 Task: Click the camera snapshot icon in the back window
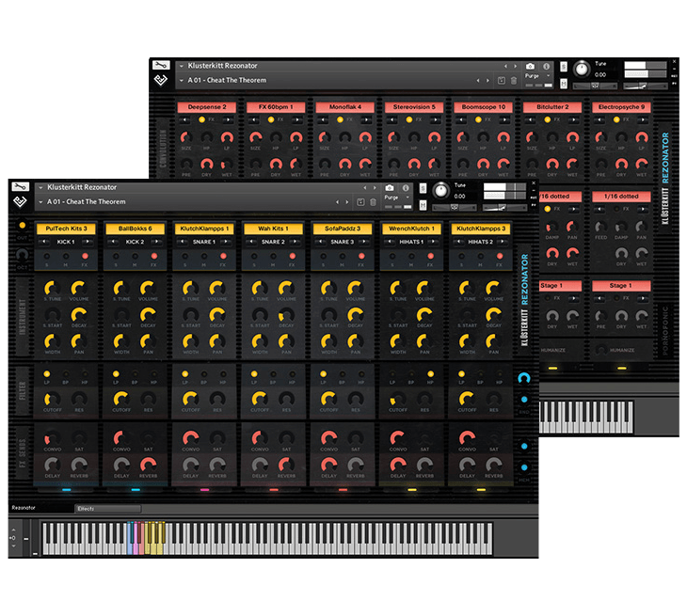coord(530,66)
